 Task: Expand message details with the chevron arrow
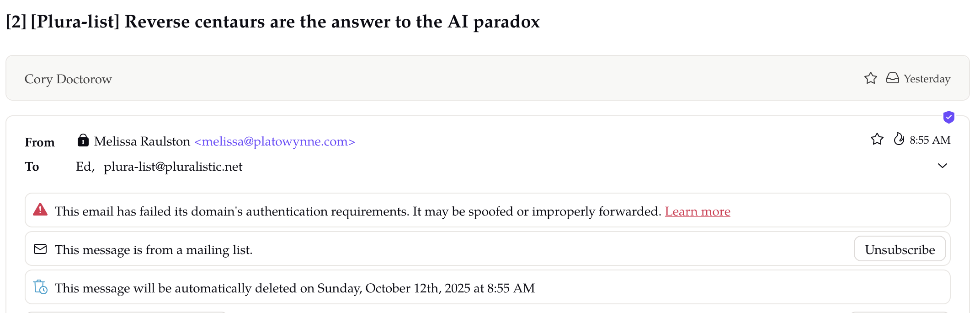943,166
